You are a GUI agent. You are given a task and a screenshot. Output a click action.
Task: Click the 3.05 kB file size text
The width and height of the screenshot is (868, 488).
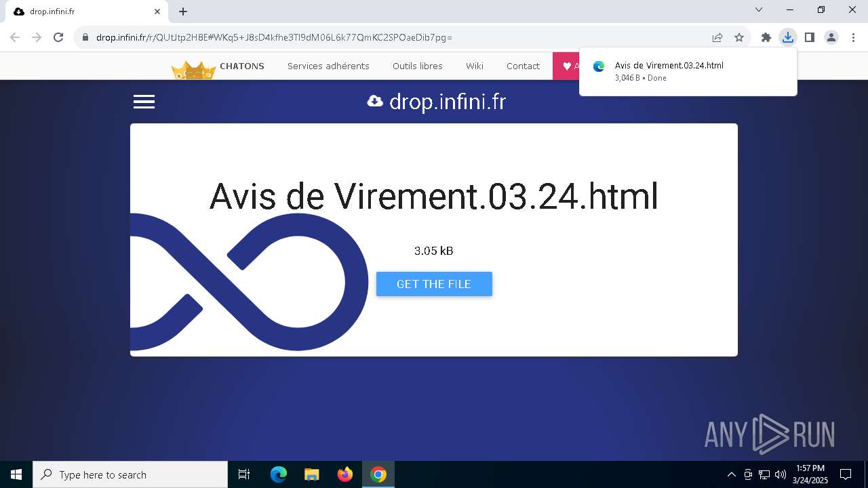point(434,251)
